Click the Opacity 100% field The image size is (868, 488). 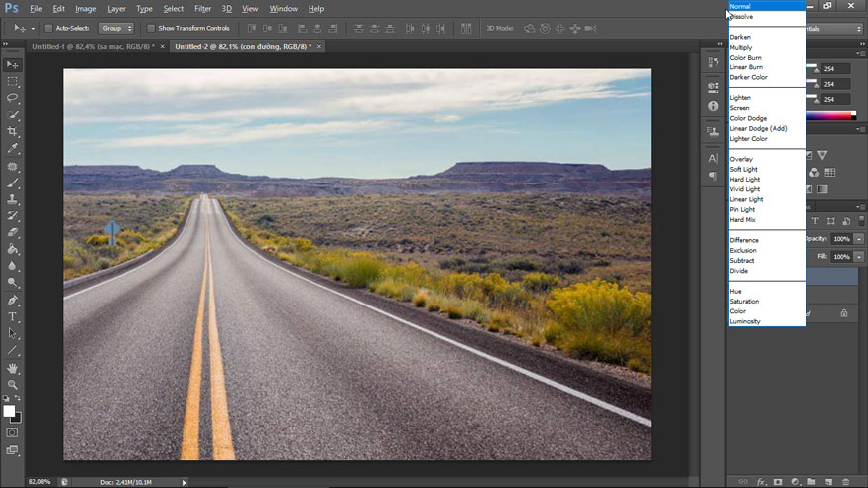[x=841, y=239]
